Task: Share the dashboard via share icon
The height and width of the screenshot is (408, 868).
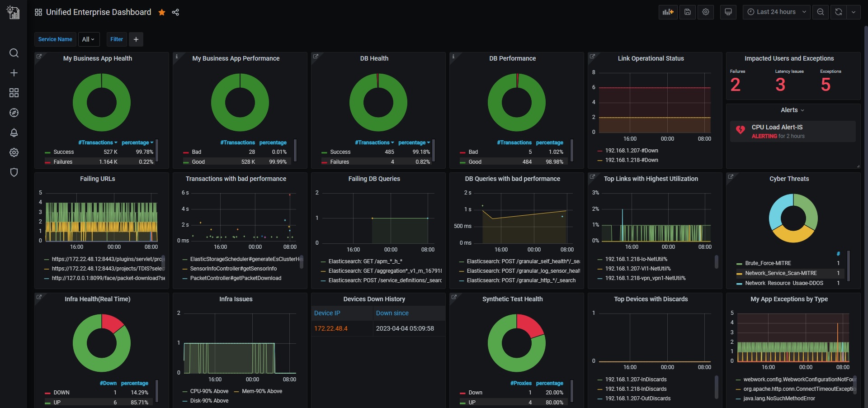Action: coord(175,12)
